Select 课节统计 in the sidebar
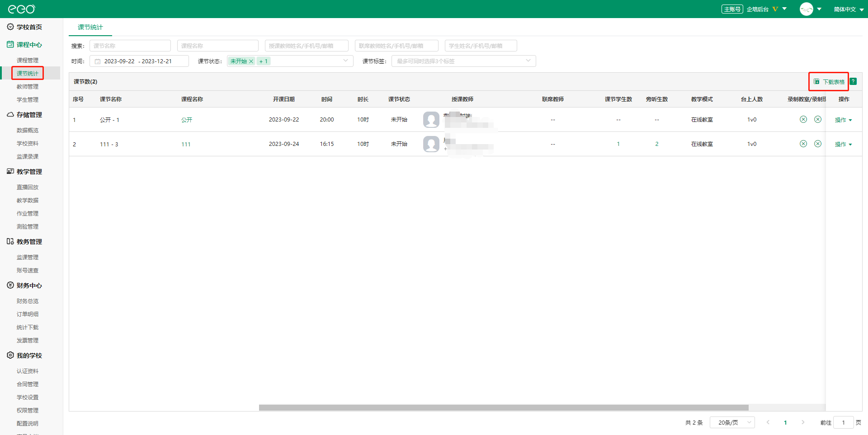Image resolution: width=868 pixels, height=435 pixels. point(28,73)
